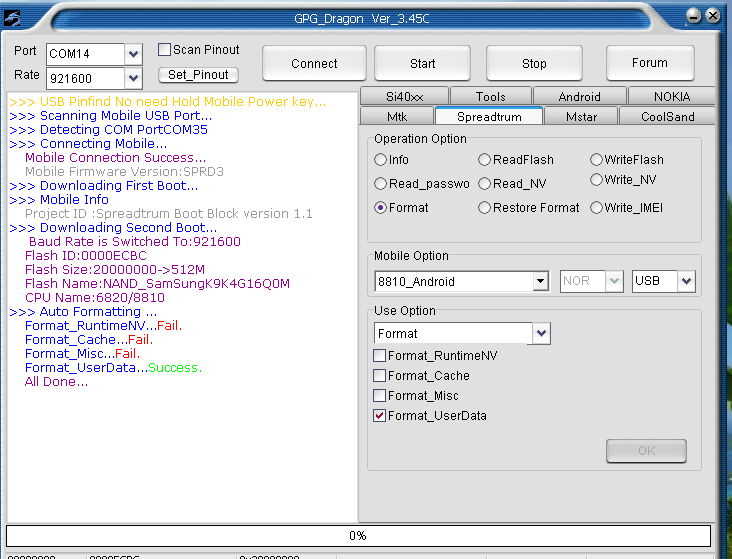Viewport: 732px width, 559px height.
Task: Uncheck the Format_UserData checkbox
Action: pyautogui.click(x=380, y=416)
